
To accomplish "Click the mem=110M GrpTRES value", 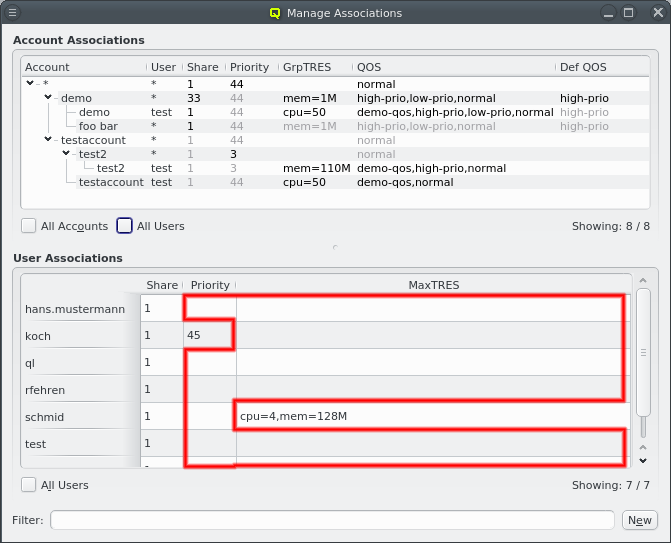I will (x=317, y=168).
